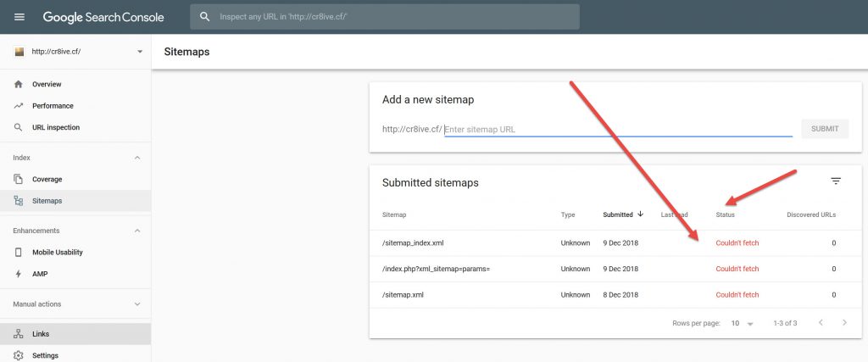The width and height of the screenshot is (868, 362).
Task: Select Sitemaps in the sidebar
Action: click(x=47, y=201)
